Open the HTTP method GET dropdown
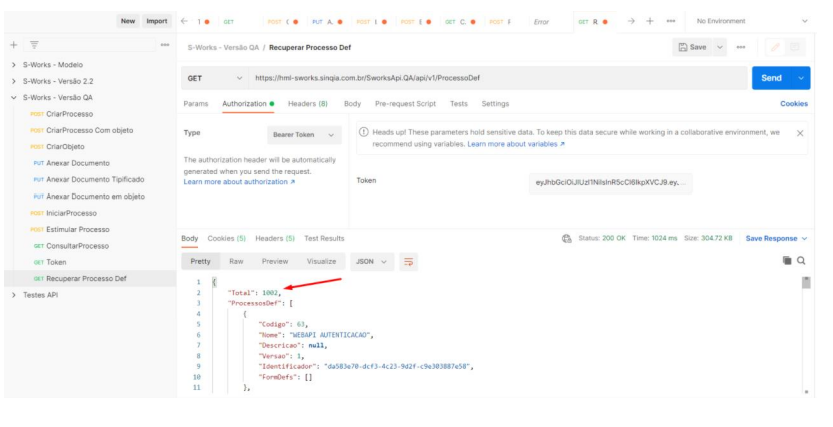The width and height of the screenshot is (833, 427). 215,78
